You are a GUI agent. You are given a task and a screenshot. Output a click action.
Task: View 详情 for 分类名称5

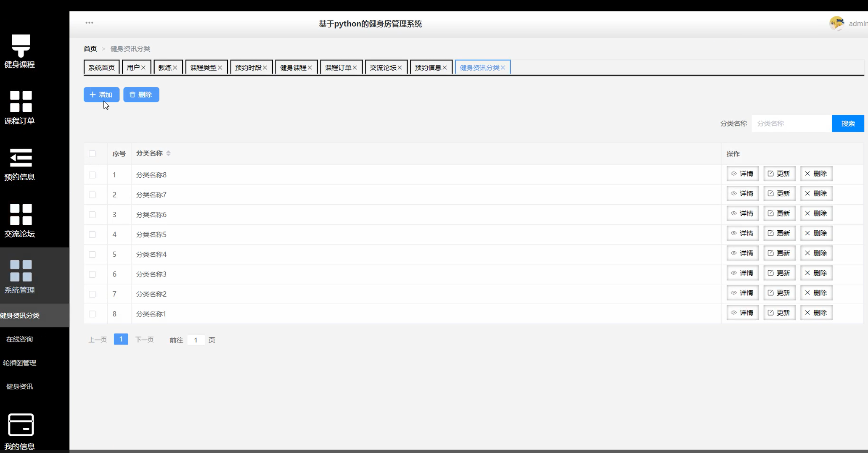(742, 233)
